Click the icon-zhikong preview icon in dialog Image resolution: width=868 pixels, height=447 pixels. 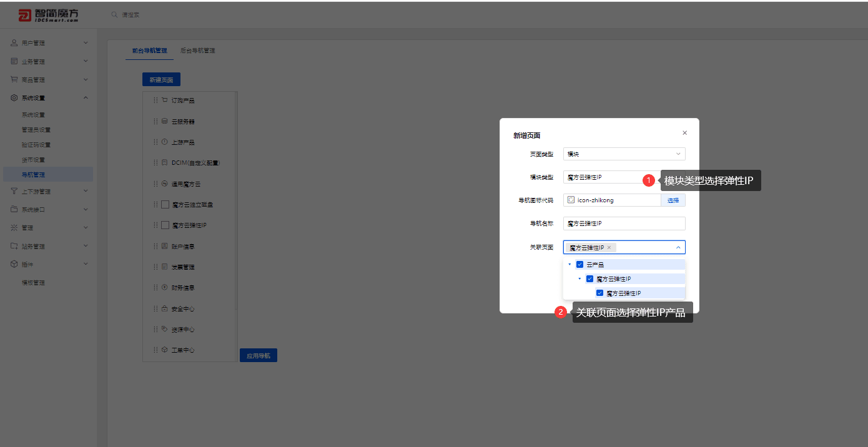pos(571,200)
